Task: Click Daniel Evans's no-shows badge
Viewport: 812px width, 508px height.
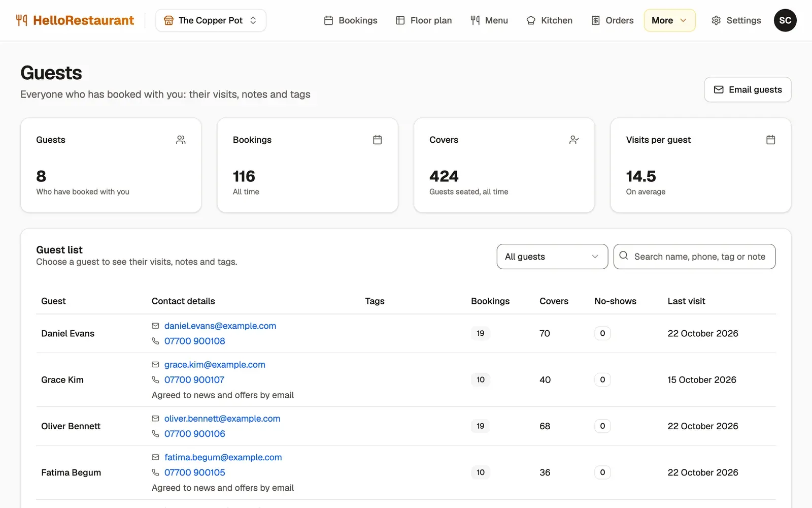Action: pos(602,333)
